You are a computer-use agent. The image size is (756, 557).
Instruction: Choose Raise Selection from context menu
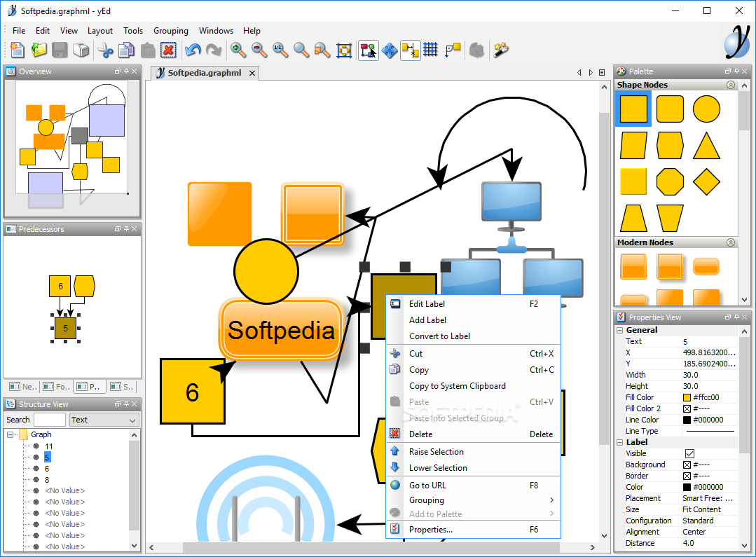pos(474,451)
